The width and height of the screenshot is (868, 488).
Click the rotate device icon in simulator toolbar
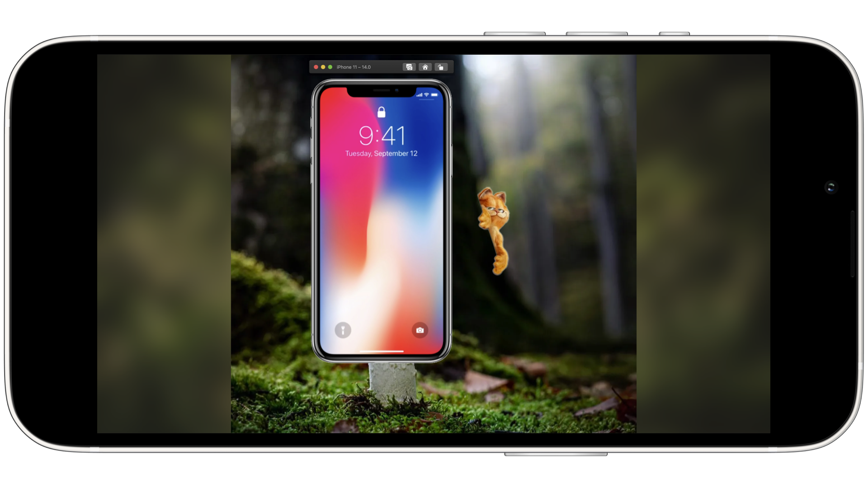[x=442, y=67]
